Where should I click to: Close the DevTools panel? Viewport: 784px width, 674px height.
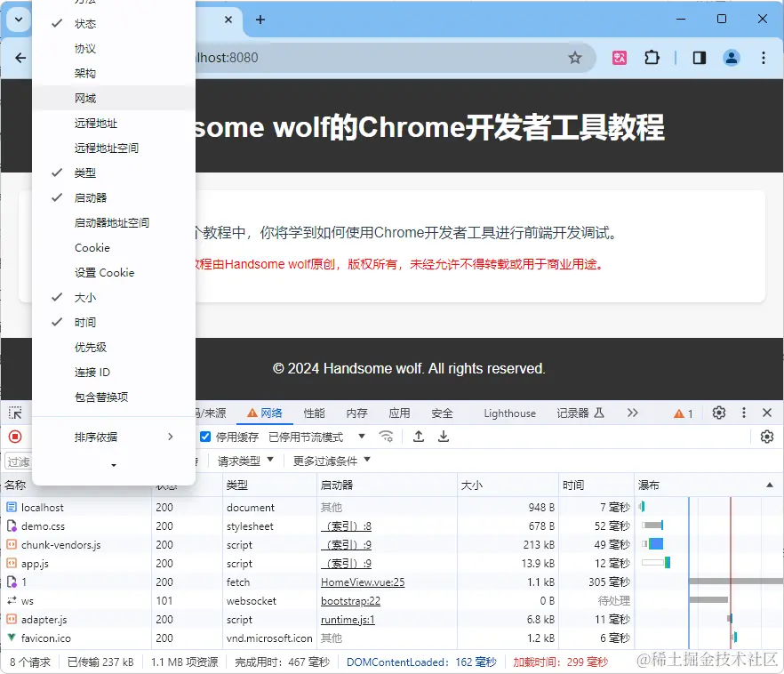767,413
